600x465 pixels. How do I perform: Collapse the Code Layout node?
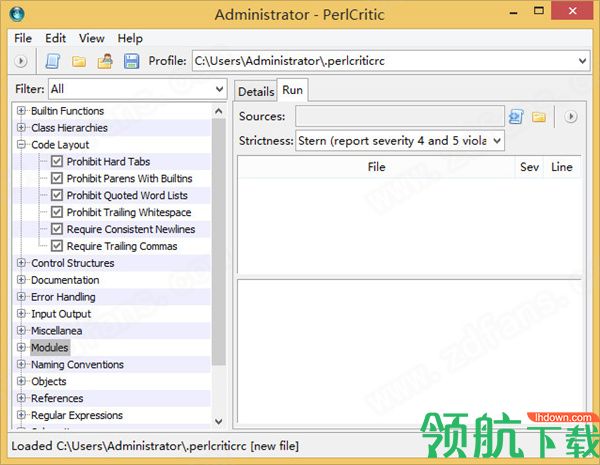point(21,144)
